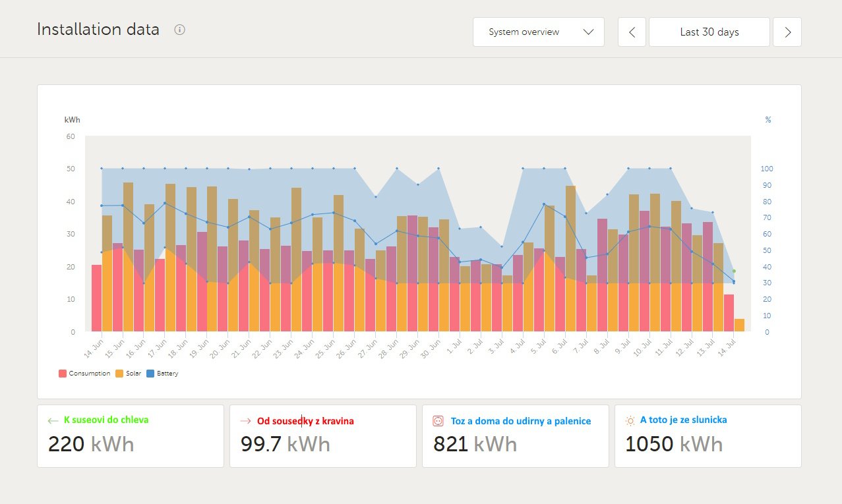This screenshot has width=842, height=504.
Task: Click the green left arrow on the 220 kWh card
Action: click(53, 420)
